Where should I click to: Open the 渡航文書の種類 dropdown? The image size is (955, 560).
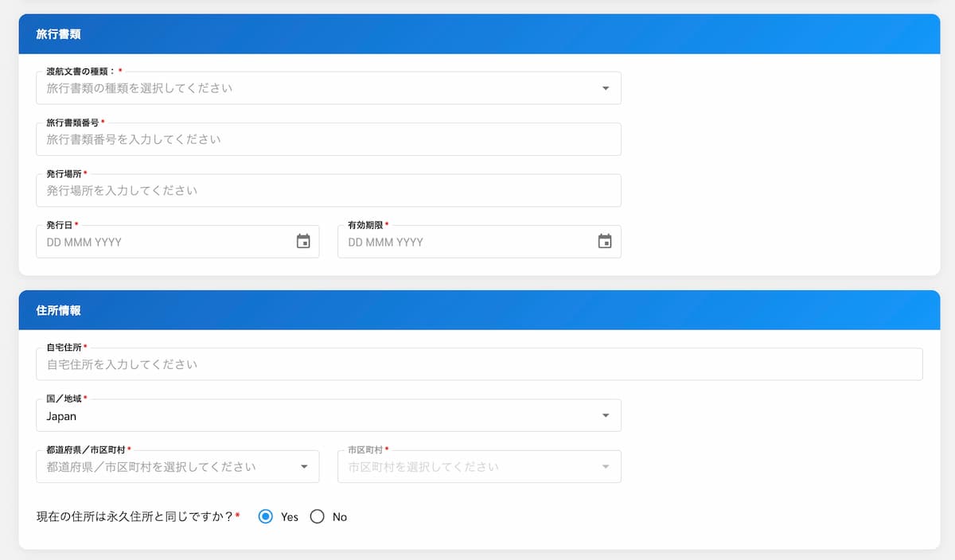[x=329, y=88]
